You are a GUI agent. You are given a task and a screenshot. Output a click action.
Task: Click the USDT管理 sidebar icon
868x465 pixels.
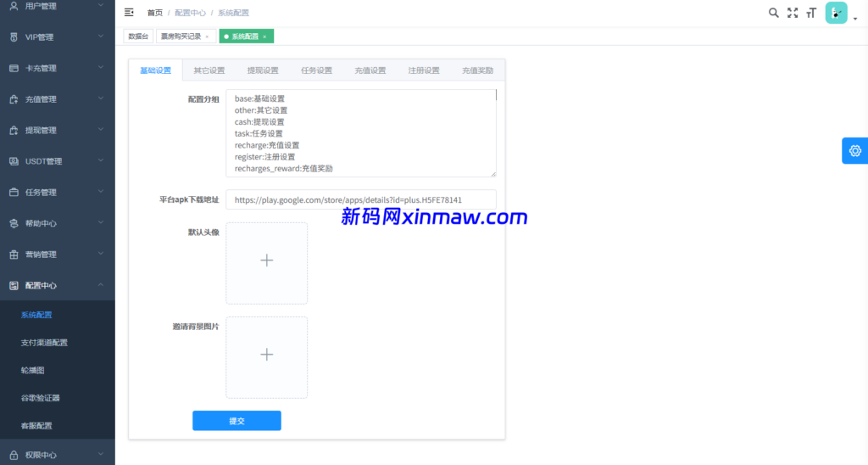coord(14,161)
